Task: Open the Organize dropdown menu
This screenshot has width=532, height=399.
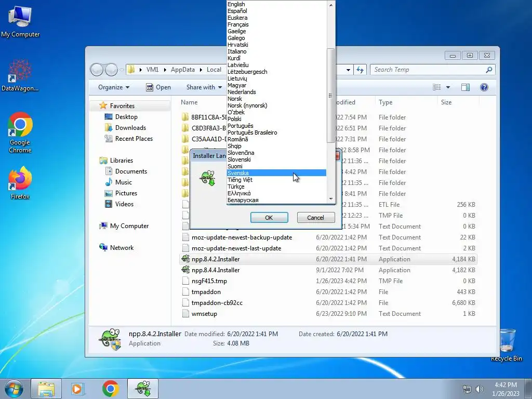Action: click(114, 87)
